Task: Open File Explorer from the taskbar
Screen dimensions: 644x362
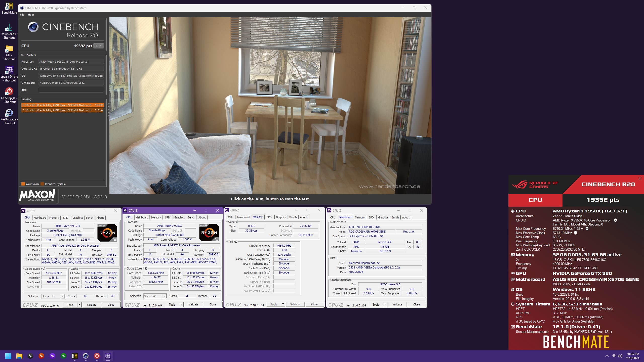Action: [x=19, y=356]
